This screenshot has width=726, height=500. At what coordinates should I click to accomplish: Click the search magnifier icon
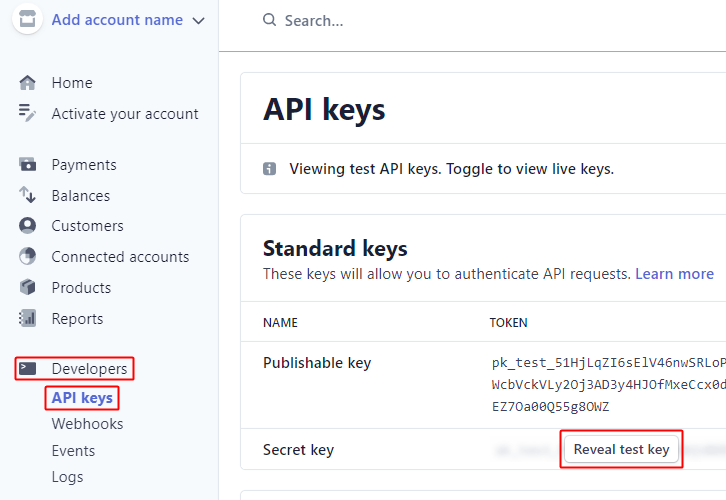[269, 20]
